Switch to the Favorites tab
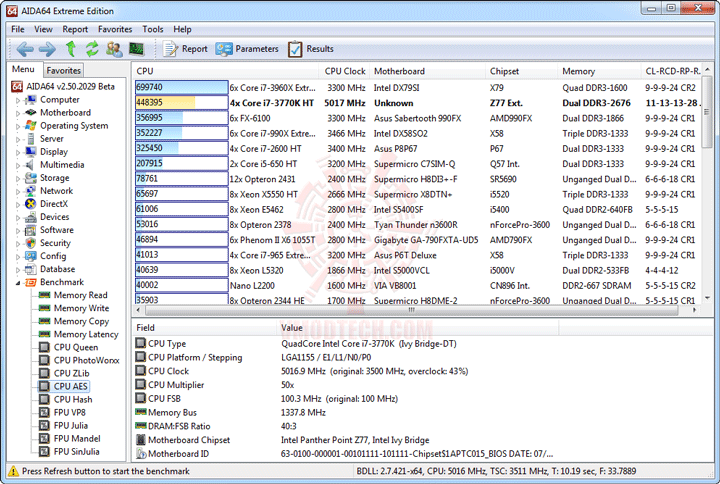720x484 pixels. click(x=63, y=71)
